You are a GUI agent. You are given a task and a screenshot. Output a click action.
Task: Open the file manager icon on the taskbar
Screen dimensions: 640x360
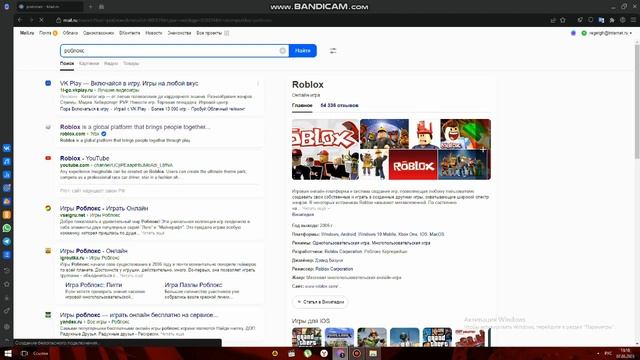[373, 353]
